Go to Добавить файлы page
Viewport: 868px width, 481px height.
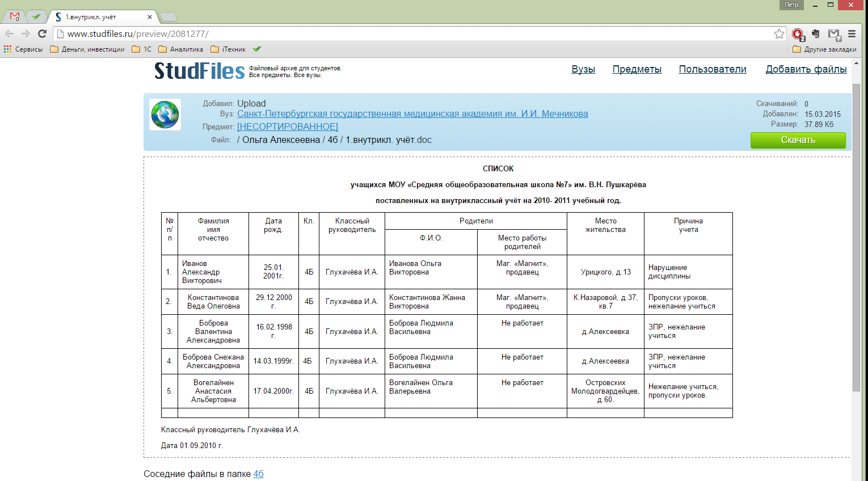[806, 69]
